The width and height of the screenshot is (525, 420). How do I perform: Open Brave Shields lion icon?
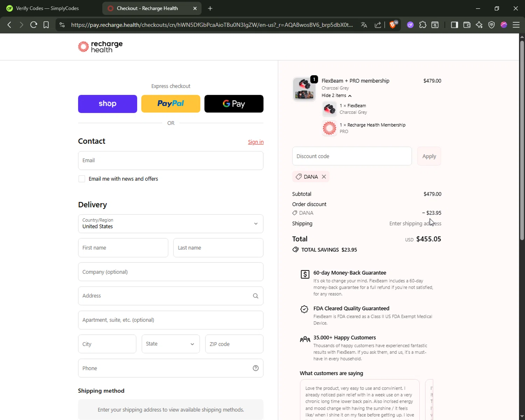[393, 24]
